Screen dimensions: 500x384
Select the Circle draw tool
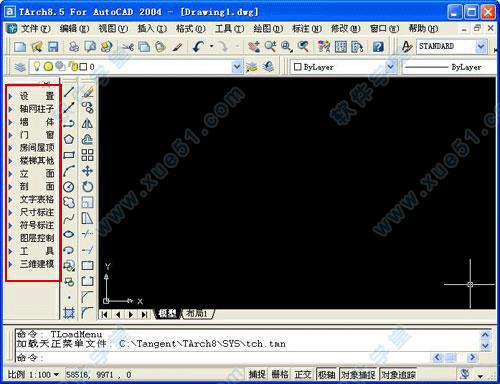(69, 187)
